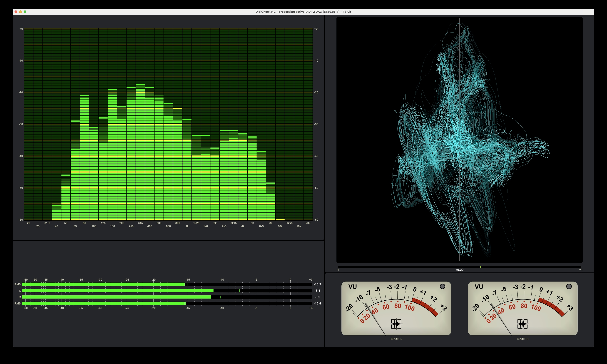This screenshot has width=607, height=364.
Task: Click the -1 label of the correlation meter
Action: [x=338, y=270]
